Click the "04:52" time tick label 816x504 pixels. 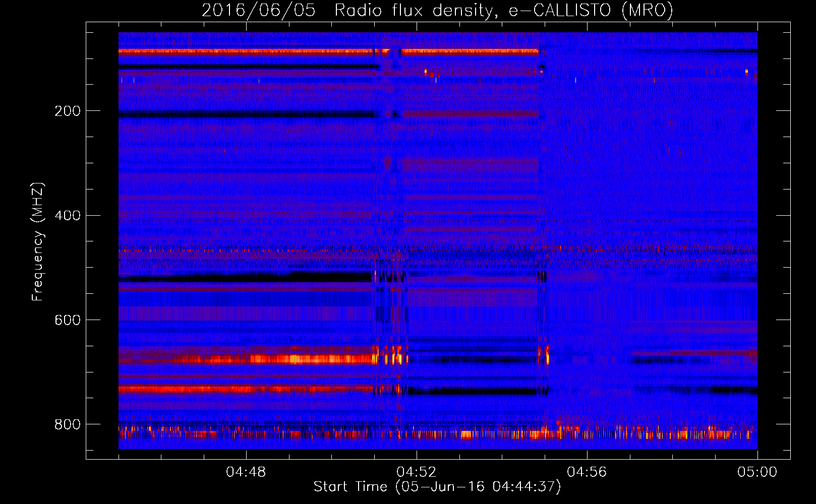[416, 472]
